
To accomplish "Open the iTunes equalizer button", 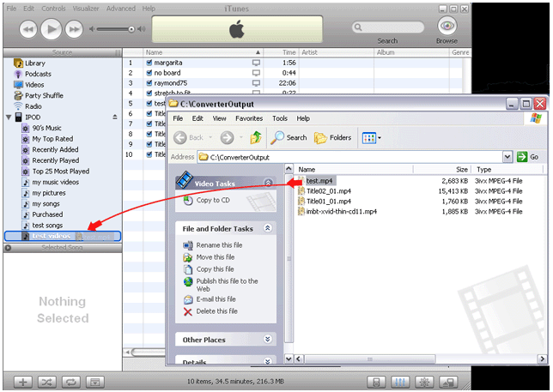I will 400,383.
